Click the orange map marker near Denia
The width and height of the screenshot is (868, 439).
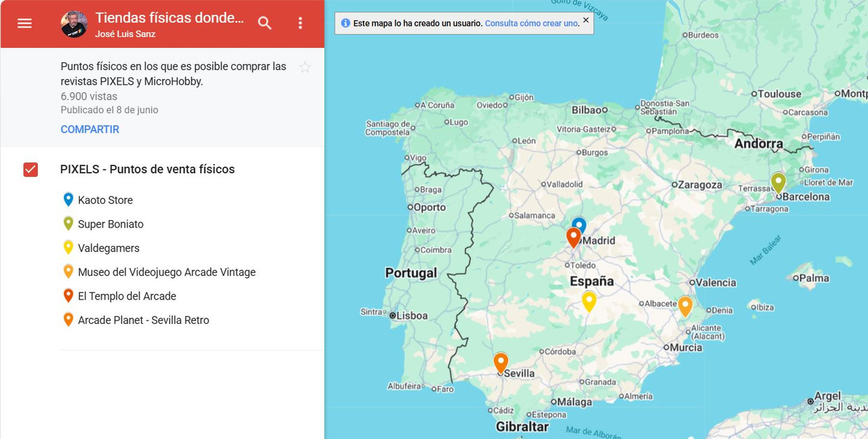pyautogui.click(x=685, y=306)
